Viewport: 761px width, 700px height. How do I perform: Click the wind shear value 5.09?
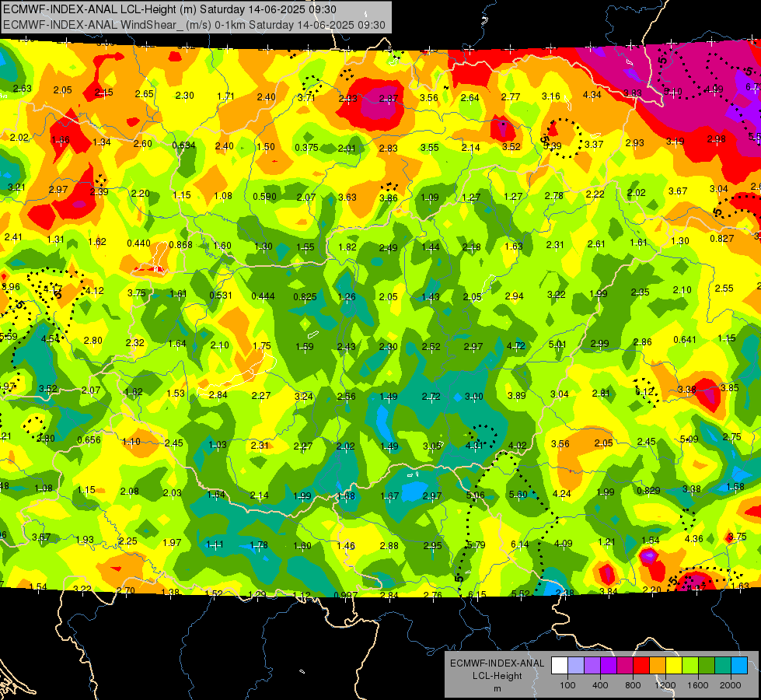[x=689, y=439]
